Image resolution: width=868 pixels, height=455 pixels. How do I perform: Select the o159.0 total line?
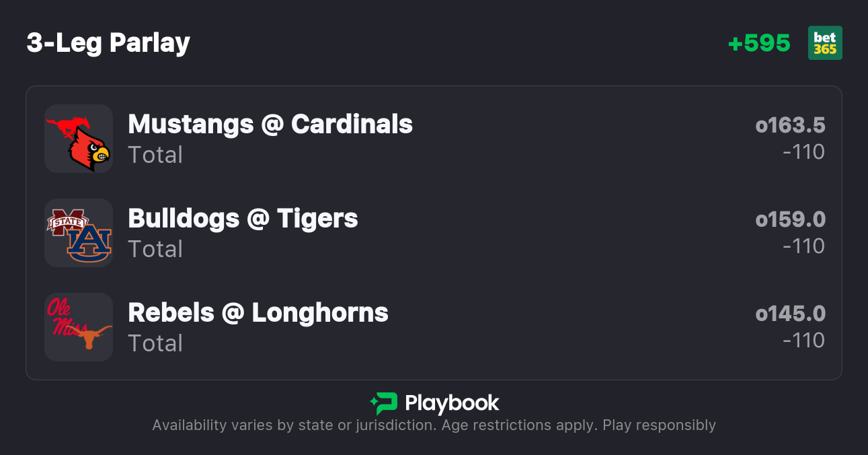[x=790, y=219]
